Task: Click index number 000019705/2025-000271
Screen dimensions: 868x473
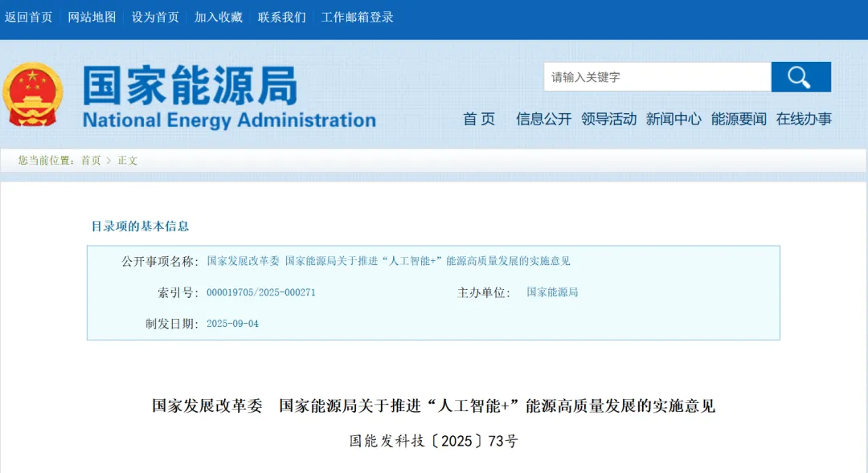Action: coord(260,292)
